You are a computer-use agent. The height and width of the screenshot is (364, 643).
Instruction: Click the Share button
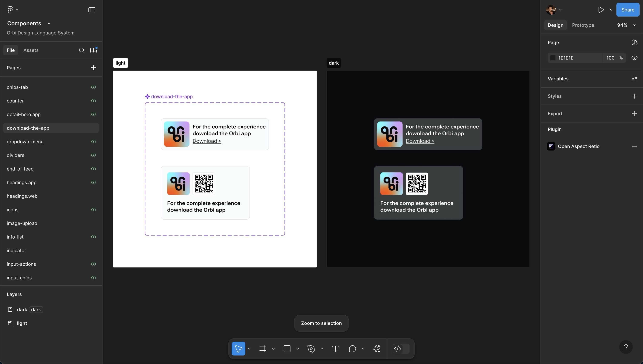[628, 10]
